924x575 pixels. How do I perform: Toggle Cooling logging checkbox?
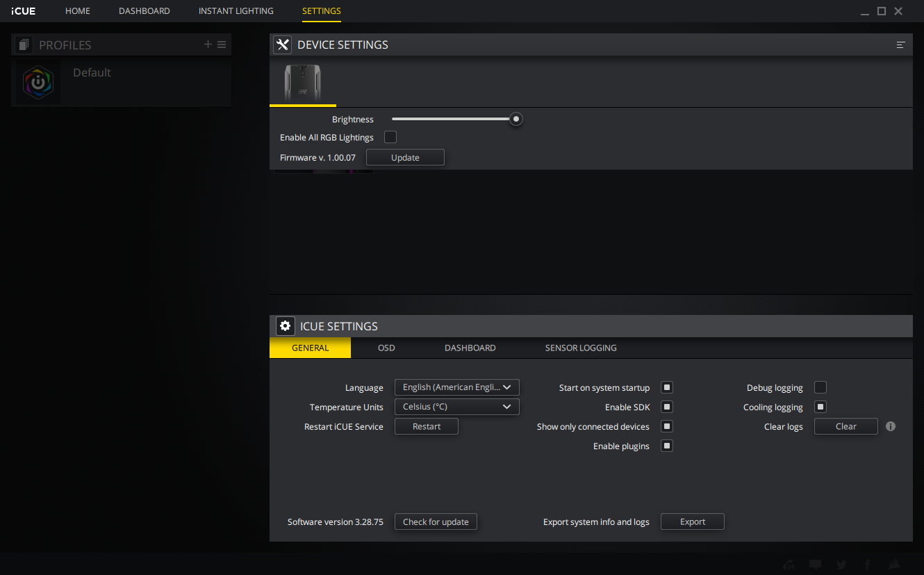(x=820, y=407)
